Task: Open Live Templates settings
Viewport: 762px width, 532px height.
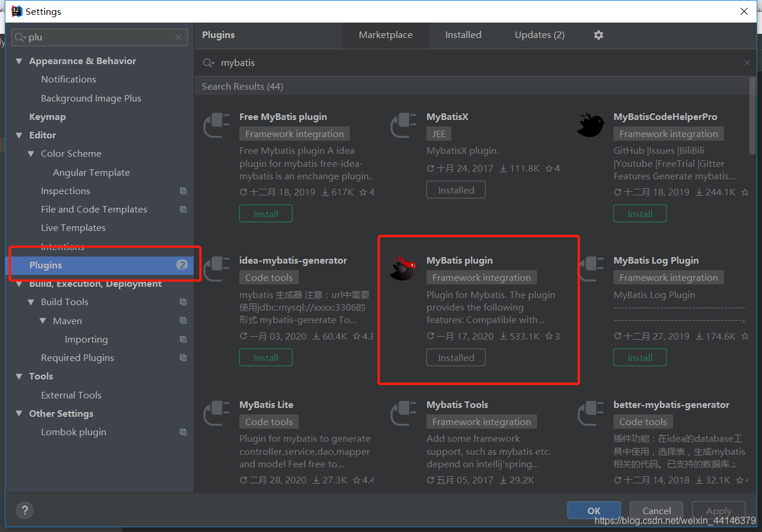Action: pos(73,228)
